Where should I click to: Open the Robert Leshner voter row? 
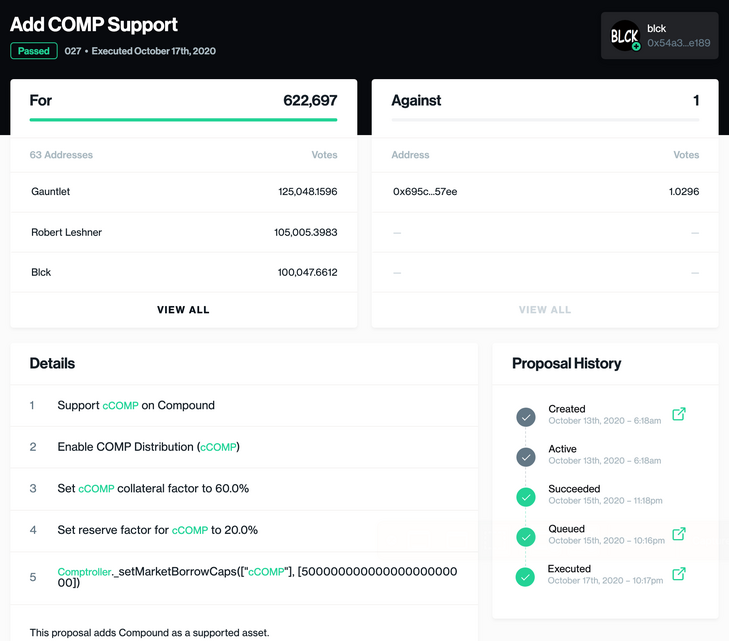[184, 232]
